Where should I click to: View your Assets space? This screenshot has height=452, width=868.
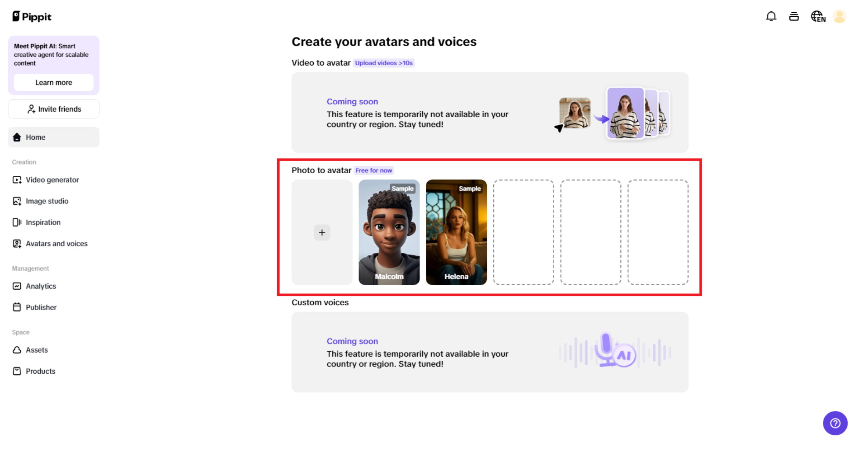tap(37, 349)
